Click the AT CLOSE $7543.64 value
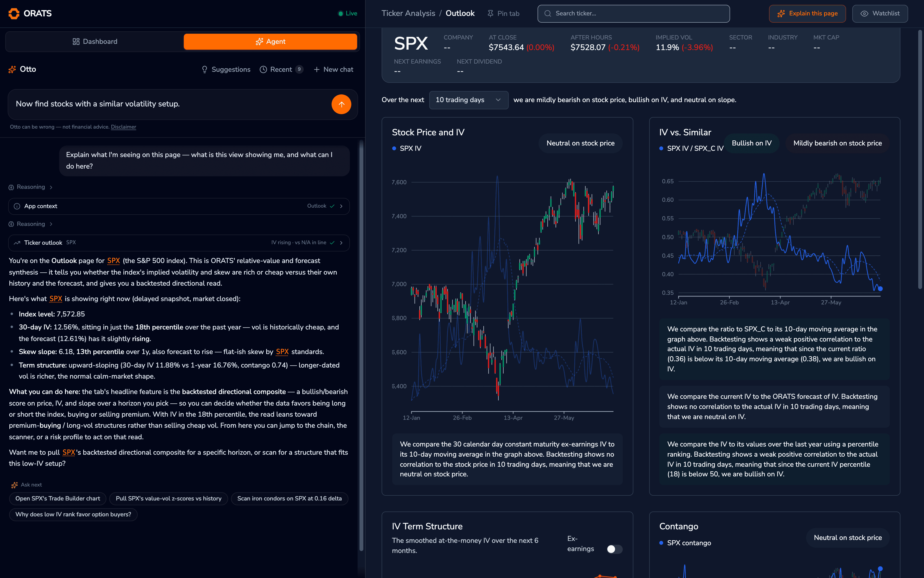Viewport: 924px width, 578px height. tap(506, 47)
